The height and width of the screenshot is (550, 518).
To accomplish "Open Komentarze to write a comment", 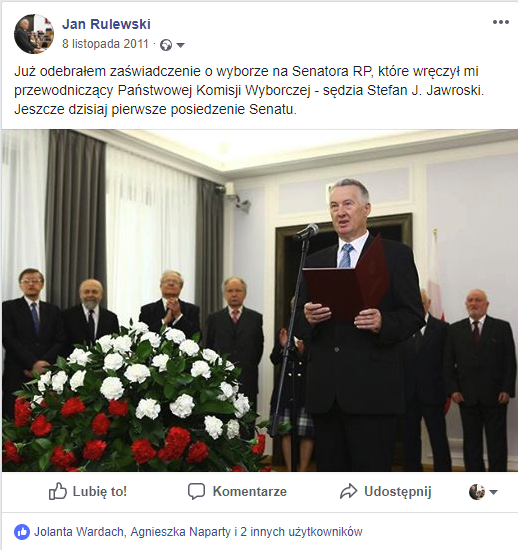I will point(250,491).
